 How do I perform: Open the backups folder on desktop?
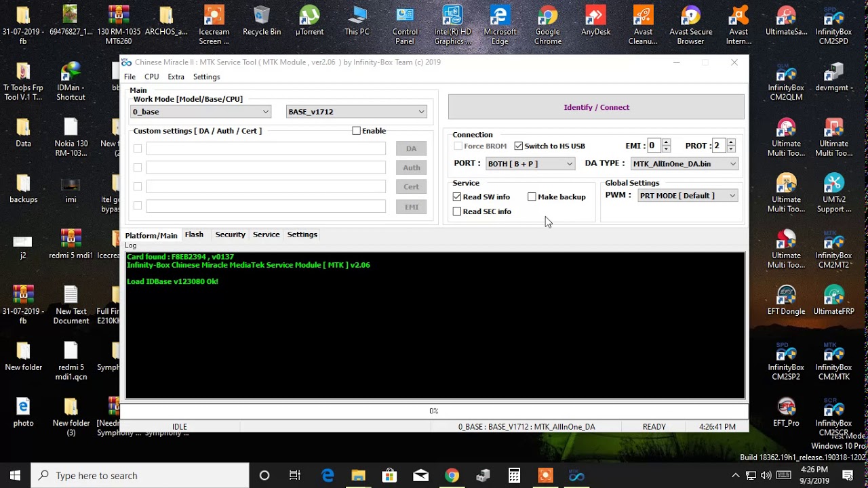[x=23, y=188]
